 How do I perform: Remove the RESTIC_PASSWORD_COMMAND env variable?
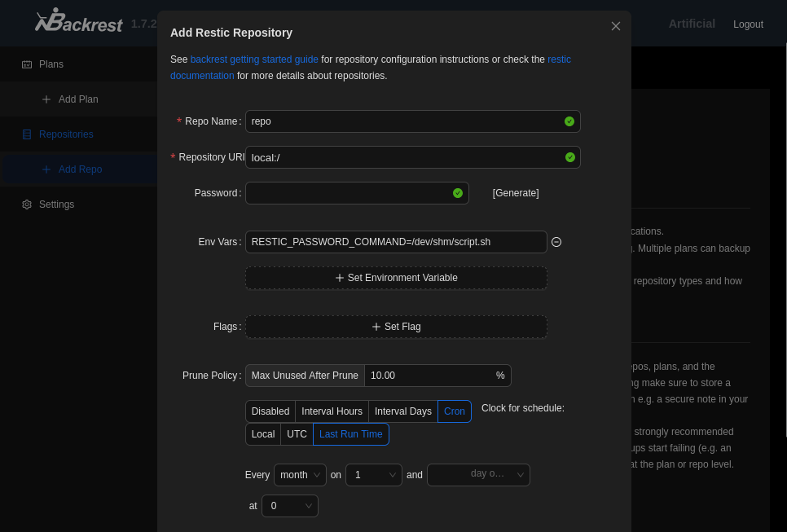tap(556, 242)
